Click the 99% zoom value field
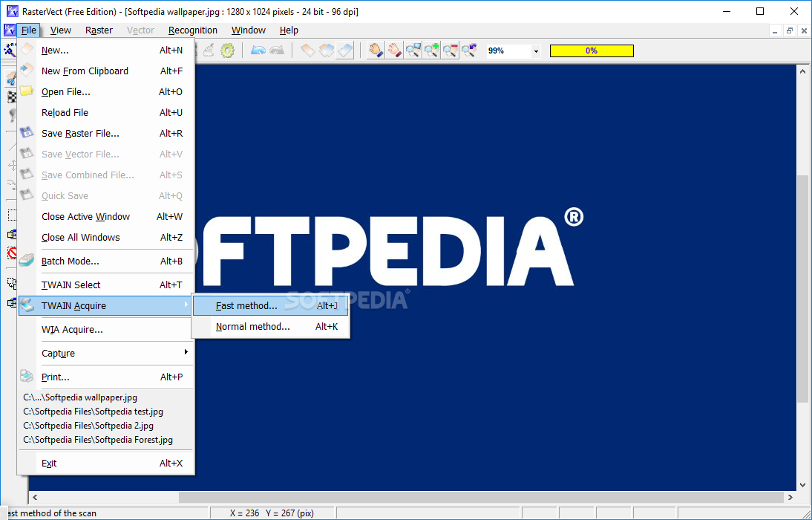Image resolution: width=812 pixels, height=520 pixels. click(x=508, y=51)
